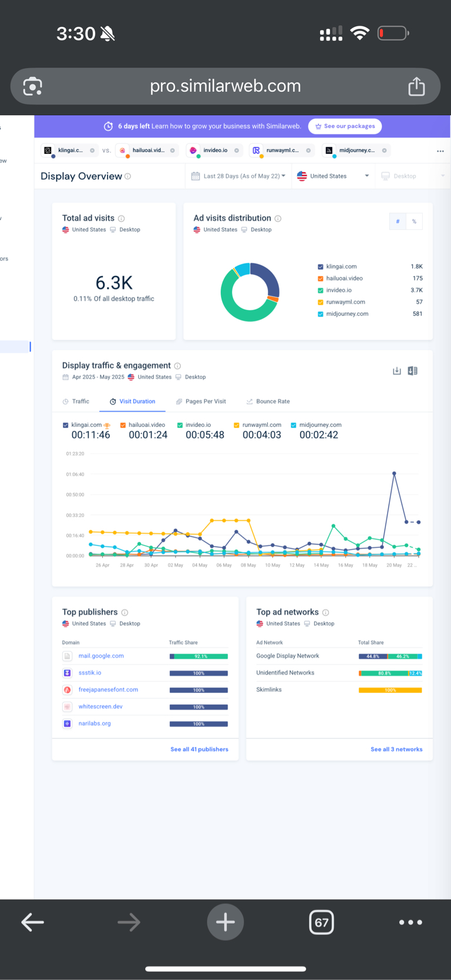
Task: Uncheck runwayml.com in engagement chart legend
Action: click(x=237, y=425)
